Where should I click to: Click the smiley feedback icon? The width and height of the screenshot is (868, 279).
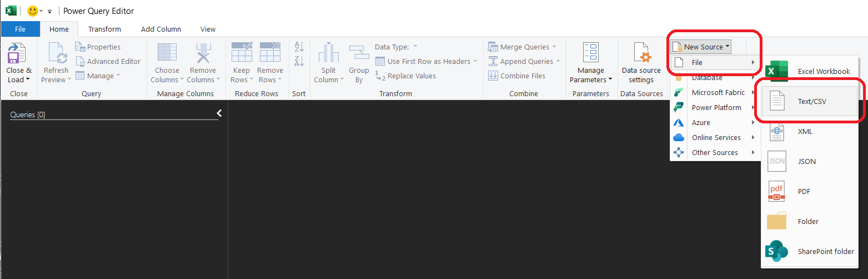tap(33, 11)
